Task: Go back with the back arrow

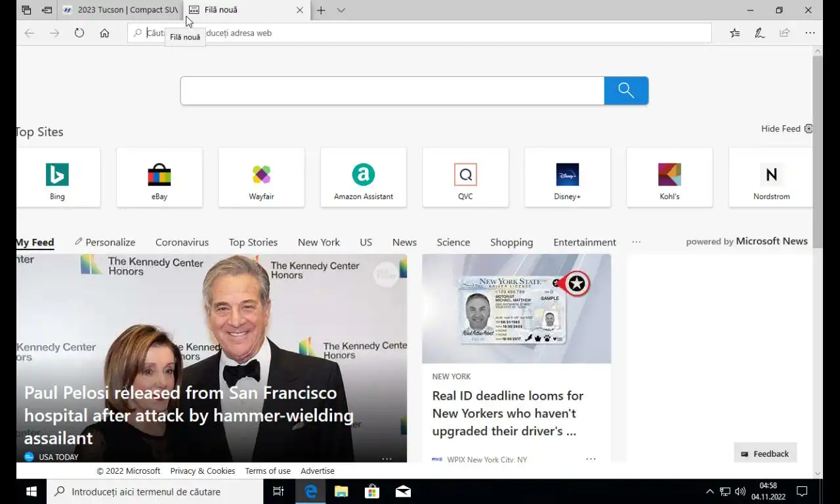Action: [x=29, y=33]
